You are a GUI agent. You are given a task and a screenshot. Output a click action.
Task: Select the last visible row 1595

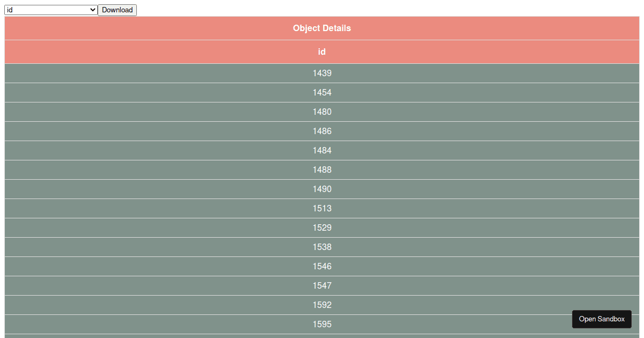322,324
